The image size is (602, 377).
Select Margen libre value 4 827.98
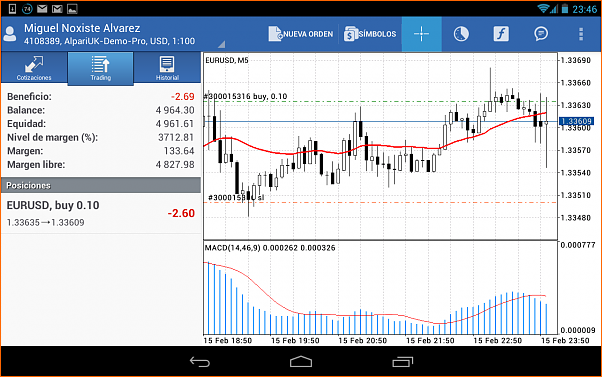point(175,164)
